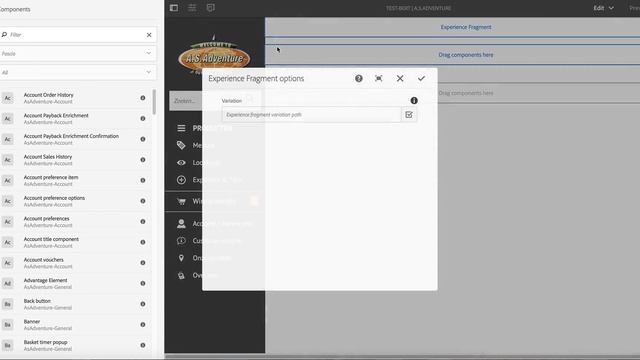
Task: Open page information properties icon in toolbar
Action: pyautogui.click(x=192, y=8)
